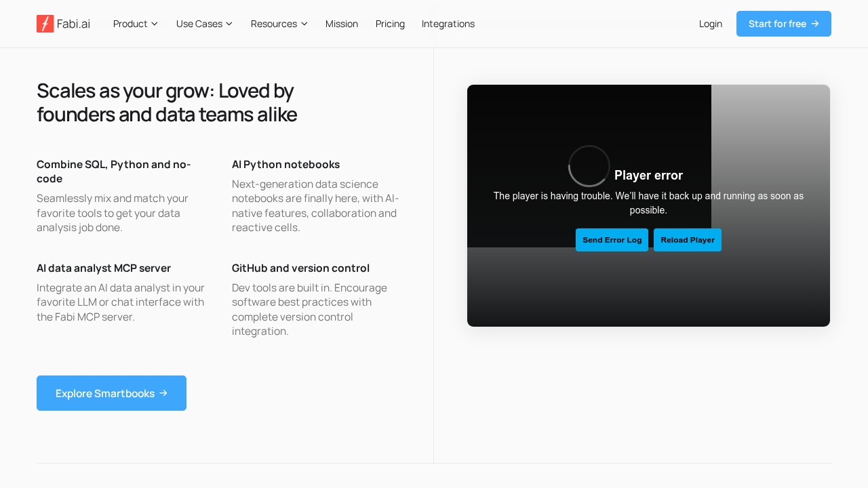The width and height of the screenshot is (868, 488).
Task: Click Start for free
Action: click(x=783, y=24)
